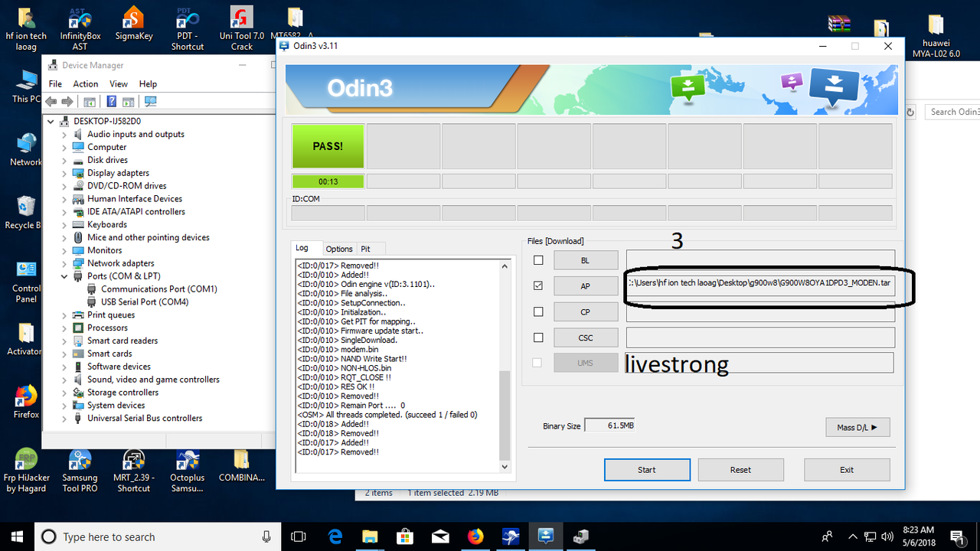Expand Audio inputs and outputs node

(x=65, y=134)
